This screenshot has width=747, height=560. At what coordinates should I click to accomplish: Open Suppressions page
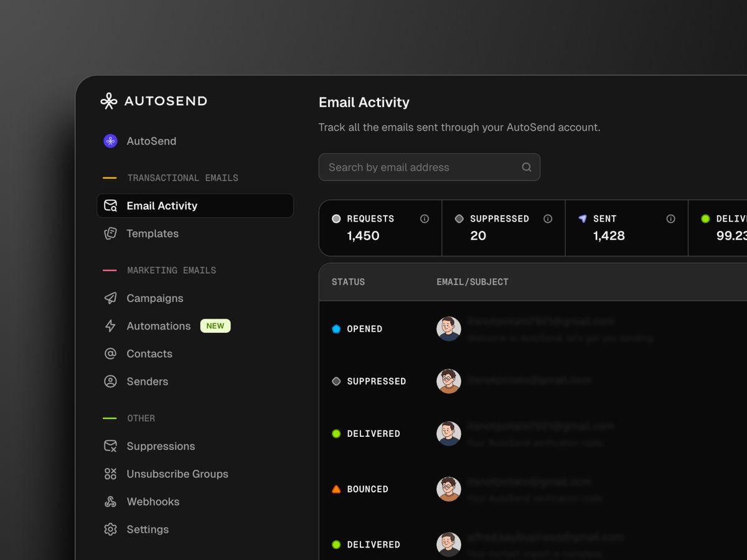161,446
